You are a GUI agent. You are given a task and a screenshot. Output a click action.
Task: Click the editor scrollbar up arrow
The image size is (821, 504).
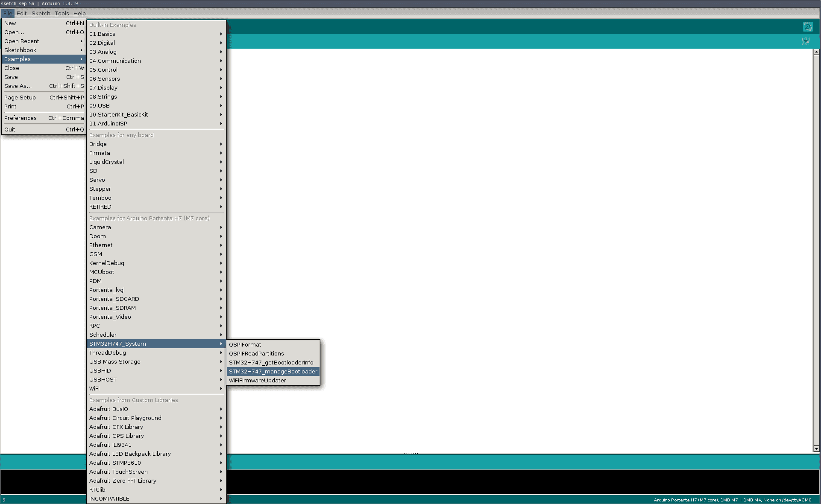[816, 52]
